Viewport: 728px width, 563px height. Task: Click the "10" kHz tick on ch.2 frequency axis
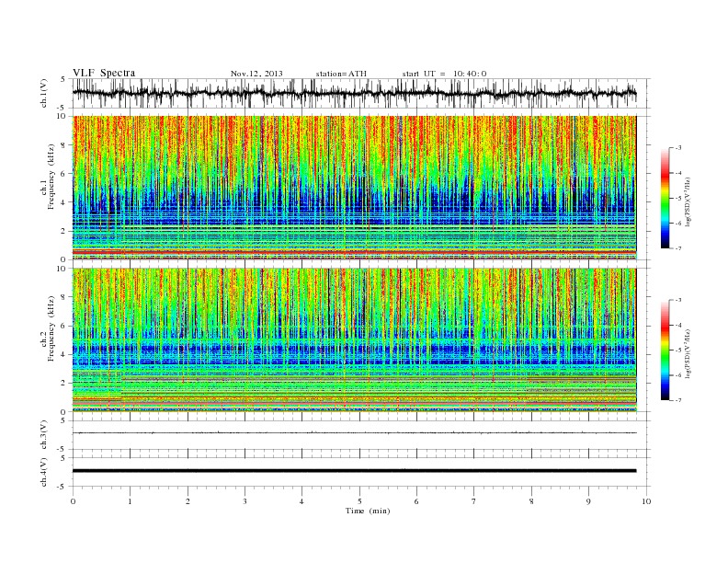62,269
